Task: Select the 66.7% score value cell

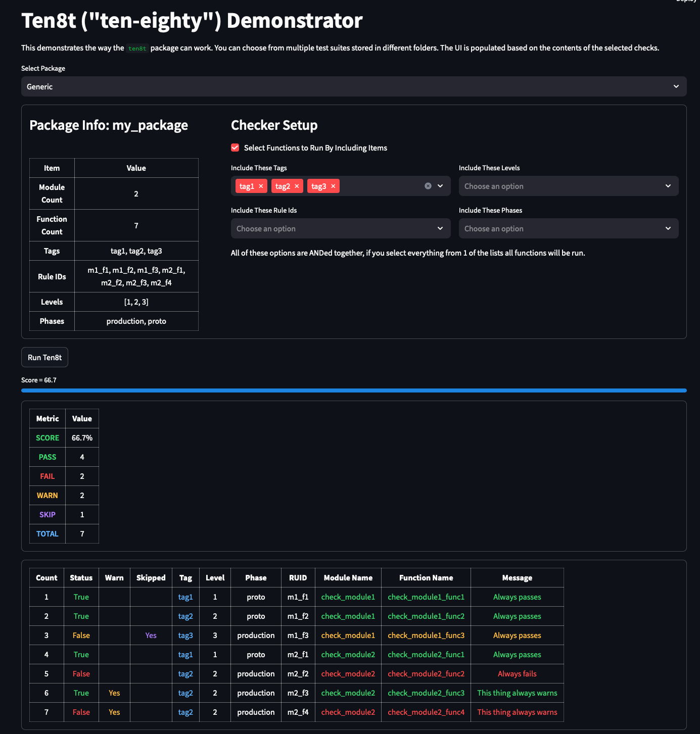Action: pyautogui.click(x=82, y=438)
